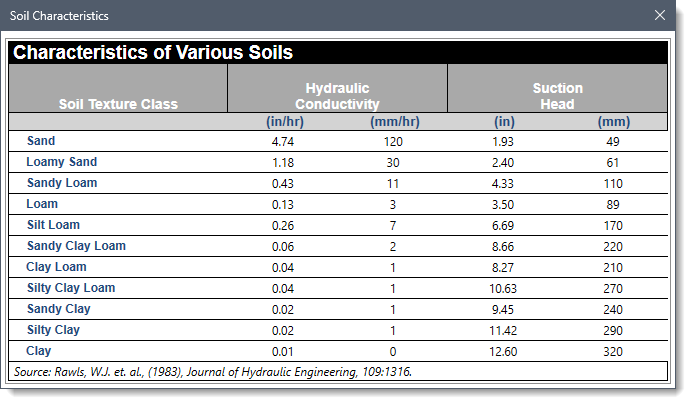
Task: Select the 'Sandy Clay' row label
Action: 59,309
